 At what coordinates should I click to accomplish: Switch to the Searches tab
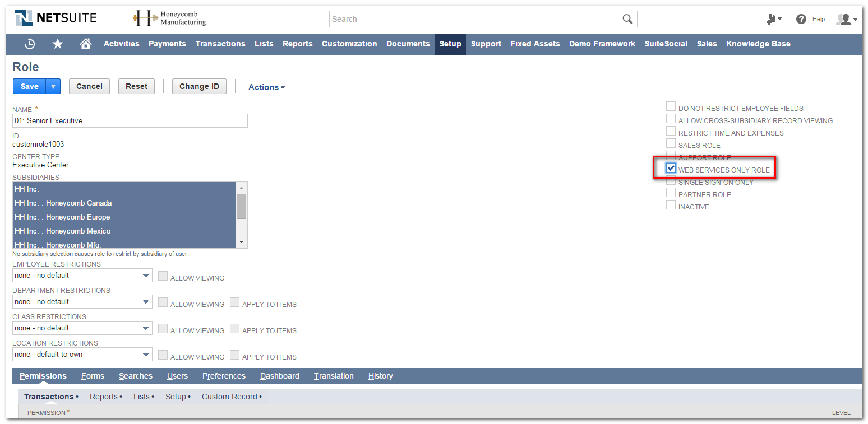pos(136,376)
